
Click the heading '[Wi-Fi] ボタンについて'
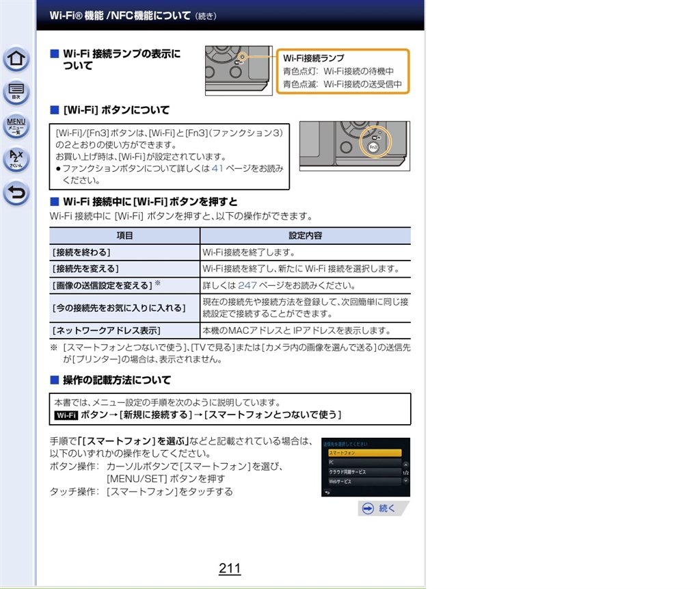coord(116,110)
